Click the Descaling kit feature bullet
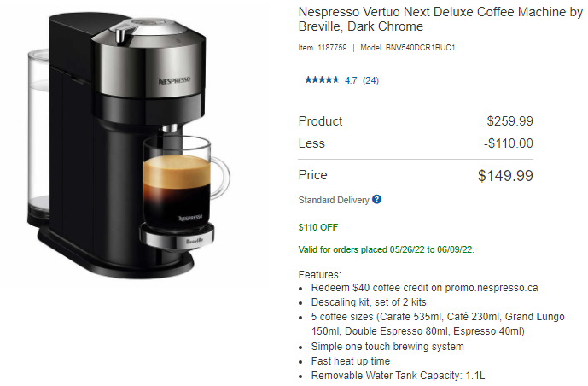The image size is (588, 386). coord(369,302)
